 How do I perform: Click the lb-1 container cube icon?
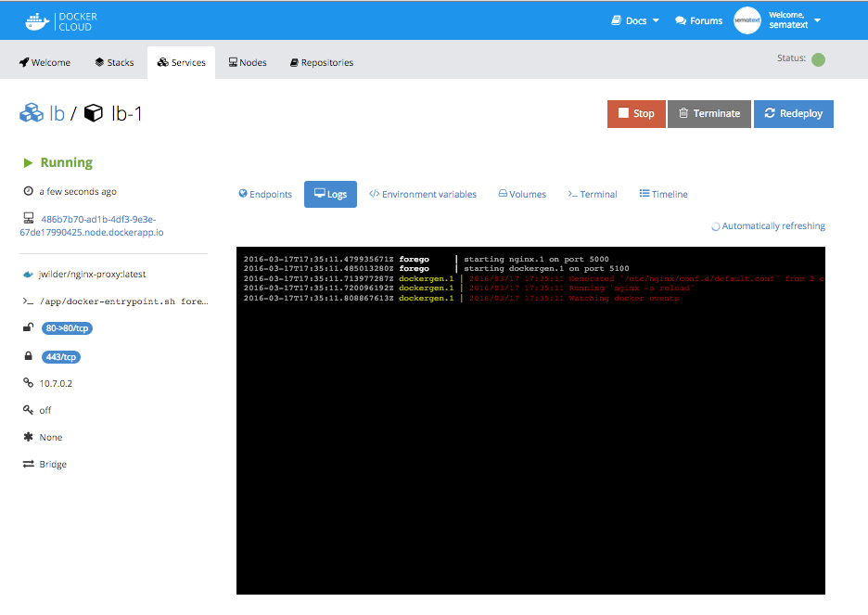pos(94,113)
